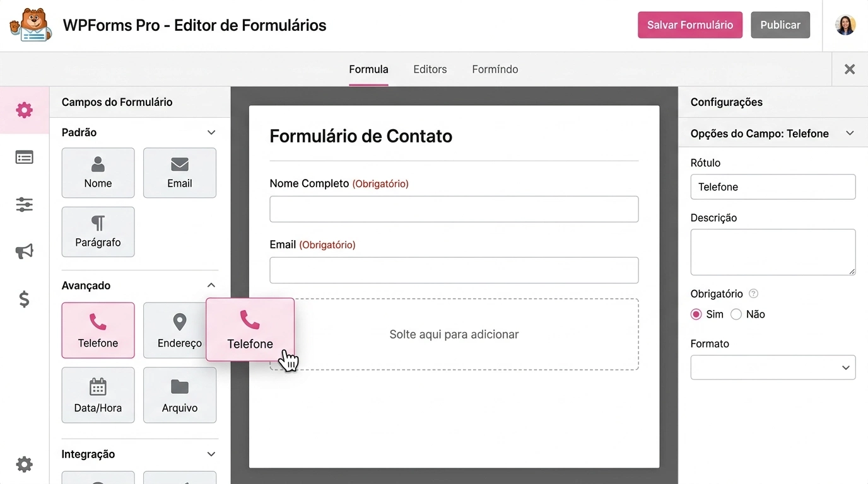Open the Formato dropdown
This screenshot has width=868, height=484.
pyautogui.click(x=773, y=367)
